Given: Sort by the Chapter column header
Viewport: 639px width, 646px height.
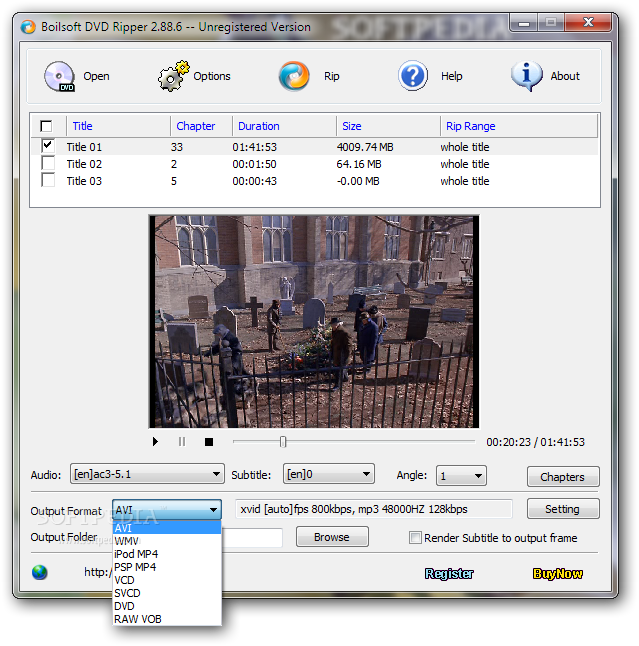Looking at the screenshot, I should click(x=201, y=126).
